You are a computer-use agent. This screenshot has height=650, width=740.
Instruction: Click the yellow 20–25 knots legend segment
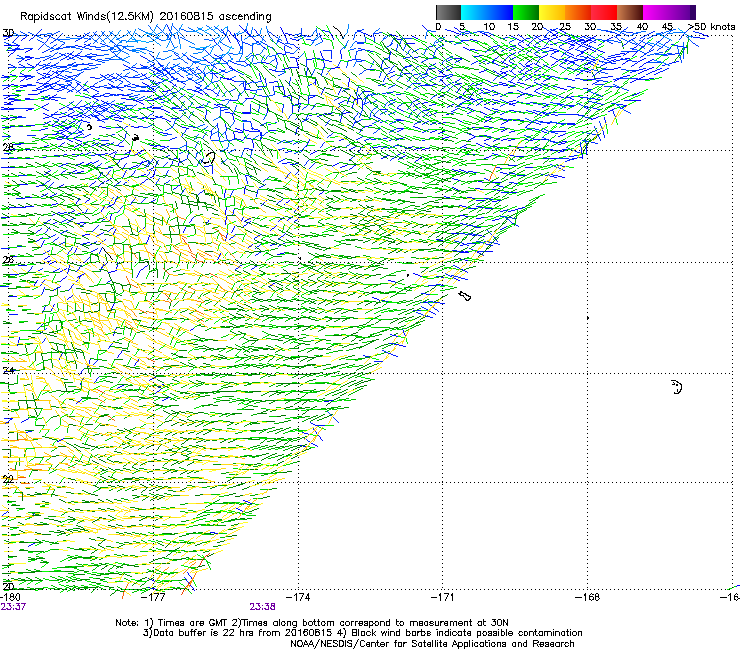[x=552, y=12]
